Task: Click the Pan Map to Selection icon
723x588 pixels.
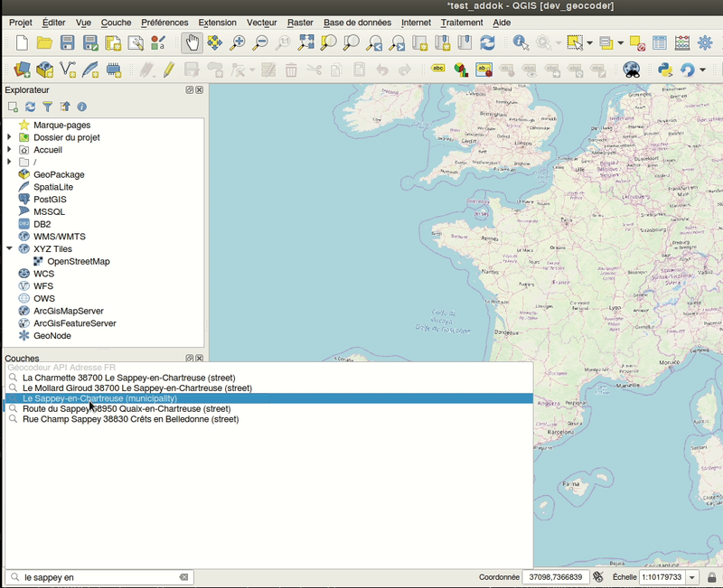Action: click(x=214, y=42)
